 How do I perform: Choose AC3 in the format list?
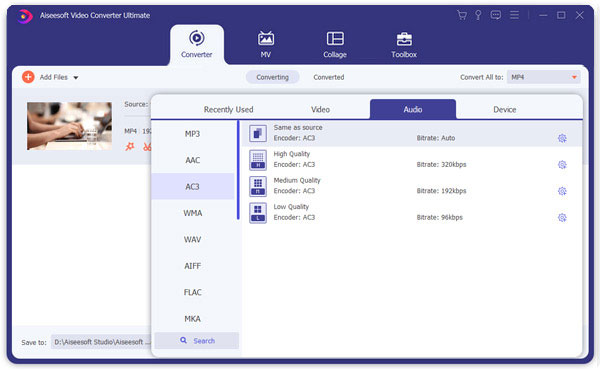point(192,186)
